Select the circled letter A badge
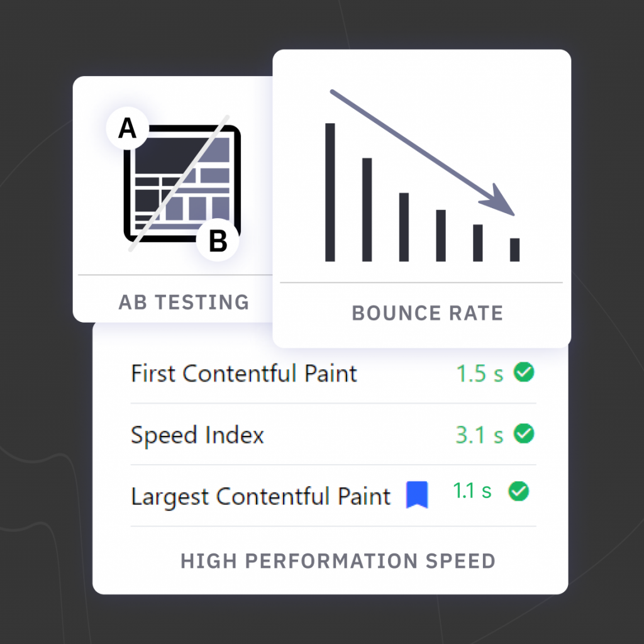Screen dimensions: 644x644 point(127,128)
